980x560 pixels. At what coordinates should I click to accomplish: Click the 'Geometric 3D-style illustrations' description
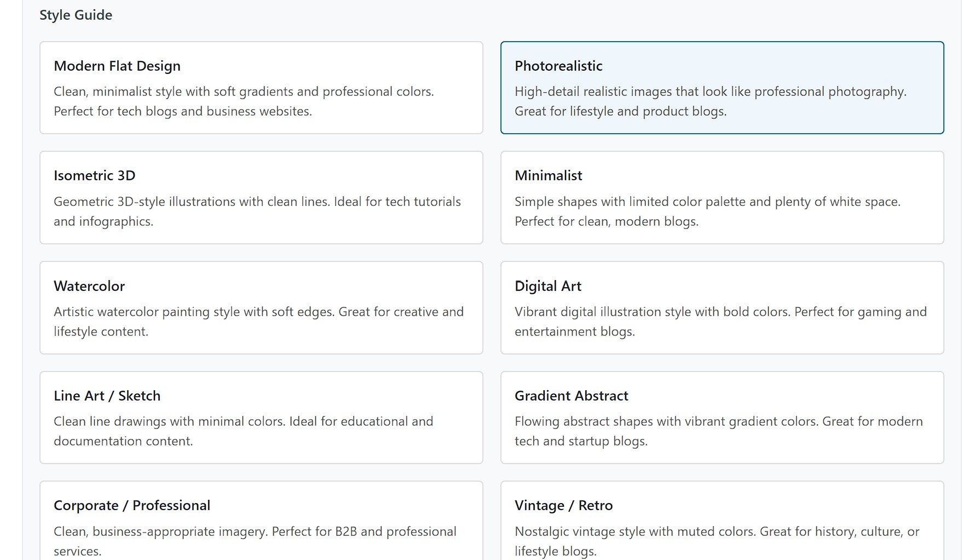pyautogui.click(x=257, y=202)
